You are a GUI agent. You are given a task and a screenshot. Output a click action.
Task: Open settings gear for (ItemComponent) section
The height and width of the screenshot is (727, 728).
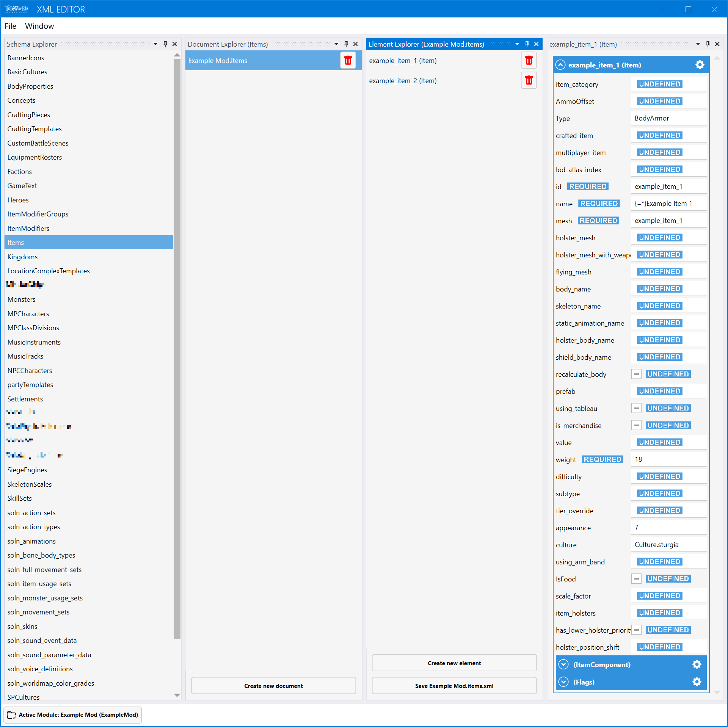coord(697,664)
